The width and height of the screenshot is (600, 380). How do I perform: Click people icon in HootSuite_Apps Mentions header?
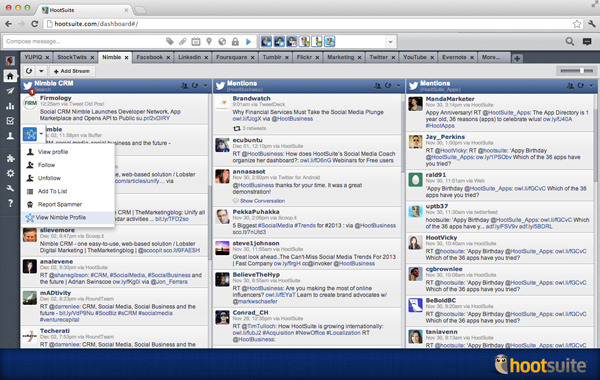[570, 85]
